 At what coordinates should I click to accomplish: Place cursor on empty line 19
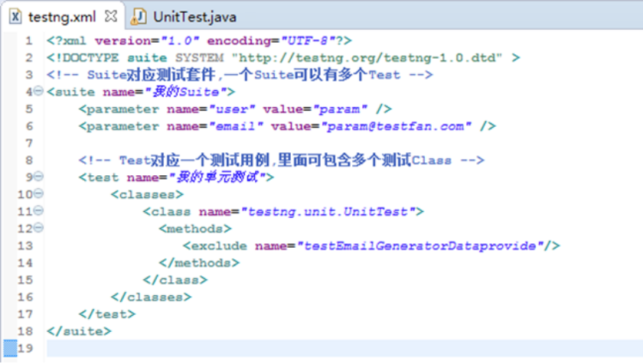coord(344,349)
